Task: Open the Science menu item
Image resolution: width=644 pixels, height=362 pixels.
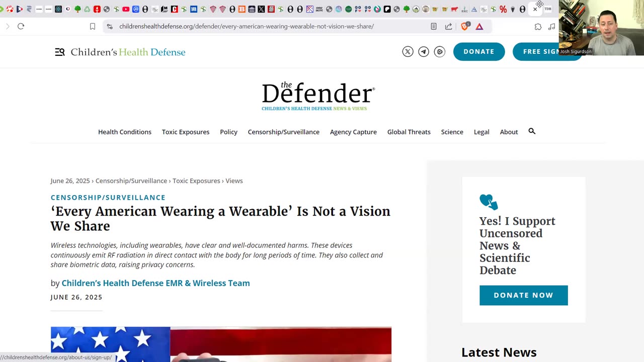Action: click(452, 132)
